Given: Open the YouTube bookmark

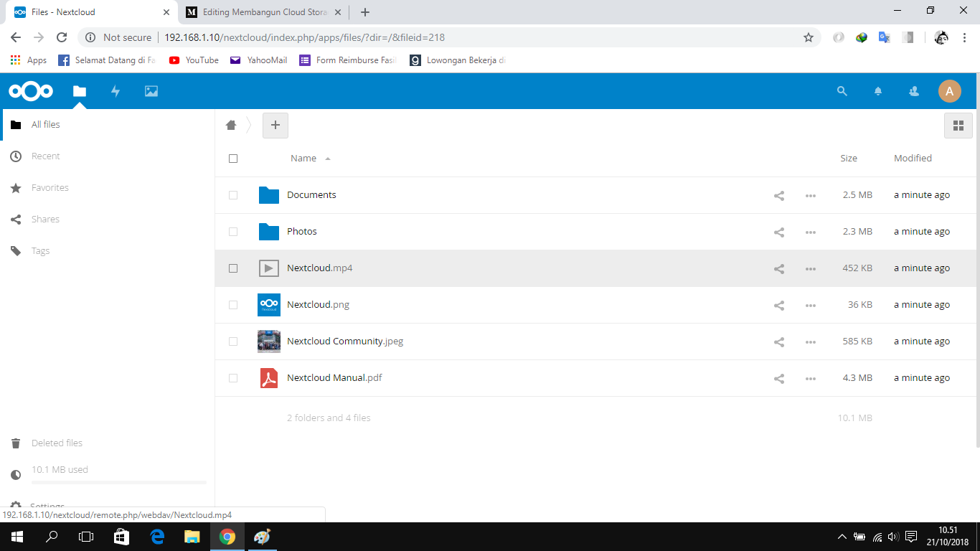Looking at the screenshot, I should (194, 60).
